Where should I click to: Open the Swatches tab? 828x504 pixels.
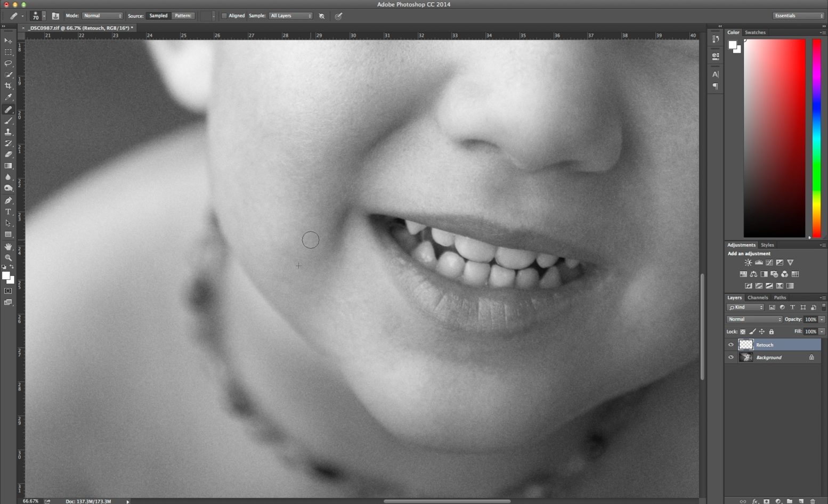(755, 32)
